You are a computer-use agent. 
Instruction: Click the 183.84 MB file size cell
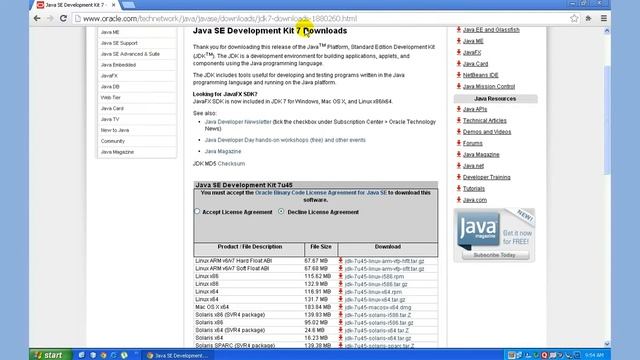[321, 307]
